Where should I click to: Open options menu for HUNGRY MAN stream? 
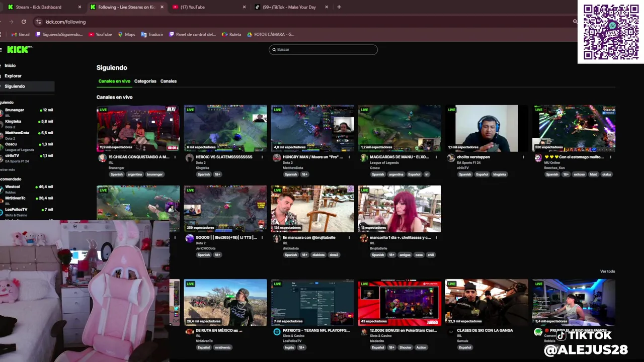349,157
